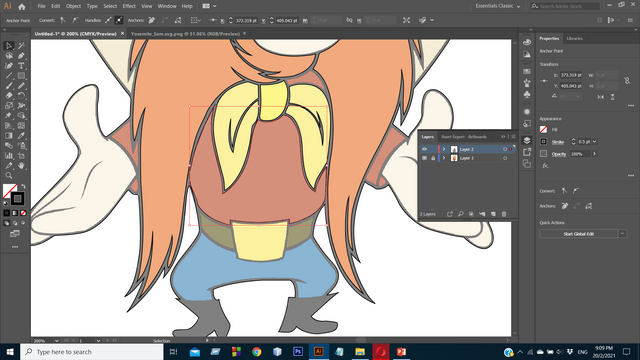Switch to the Libraries tab

575,38
